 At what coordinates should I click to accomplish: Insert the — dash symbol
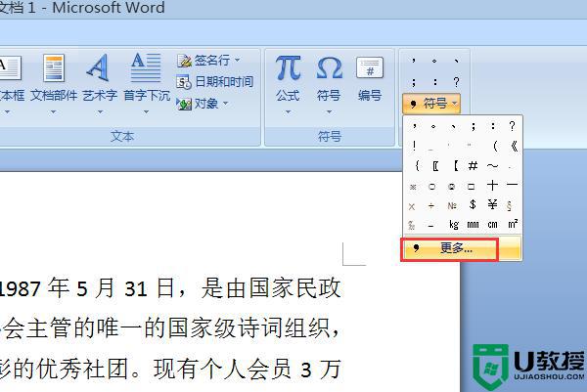click(x=512, y=185)
